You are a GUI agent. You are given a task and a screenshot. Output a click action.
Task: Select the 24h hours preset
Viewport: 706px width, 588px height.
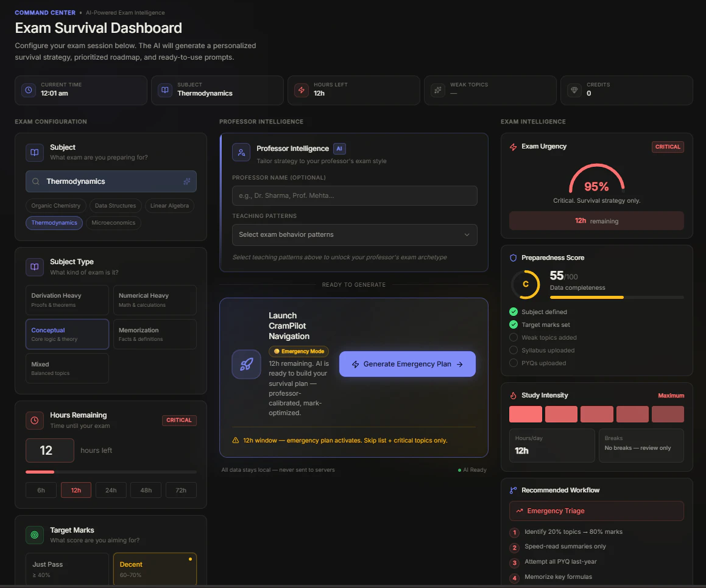tap(111, 490)
